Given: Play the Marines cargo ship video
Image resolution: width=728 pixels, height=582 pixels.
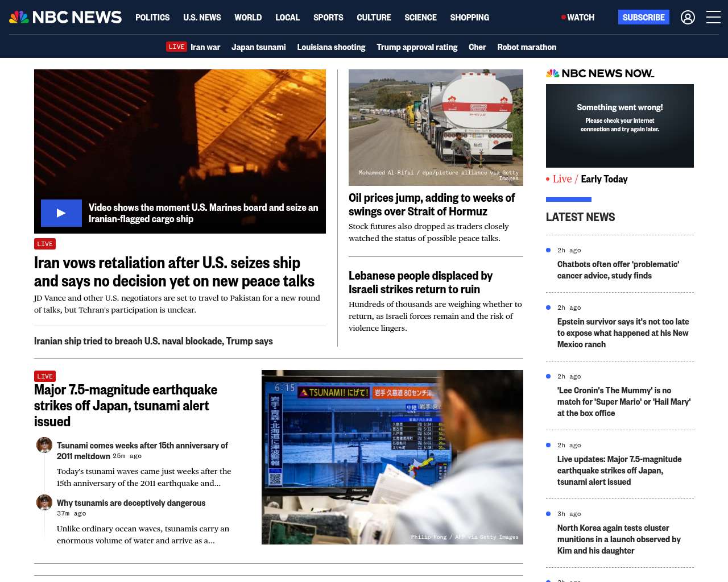Looking at the screenshot, I should pos(61,213).
